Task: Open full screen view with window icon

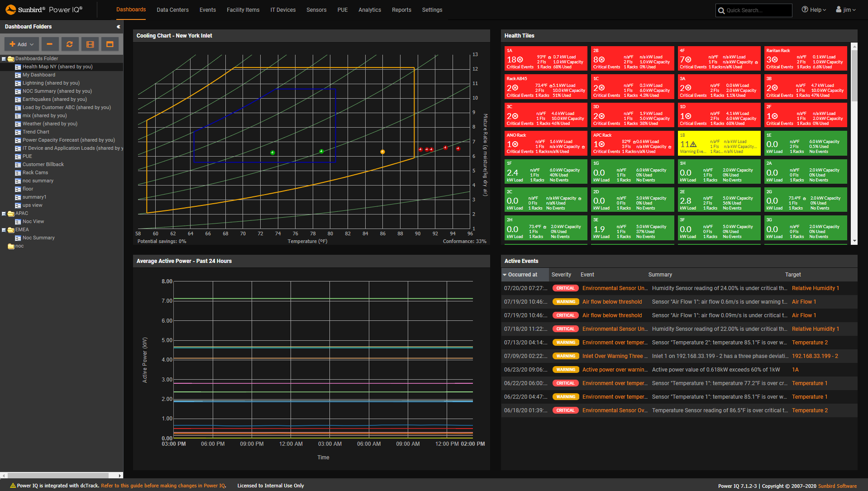Action: pyautogui.click(x=110, y=44)
